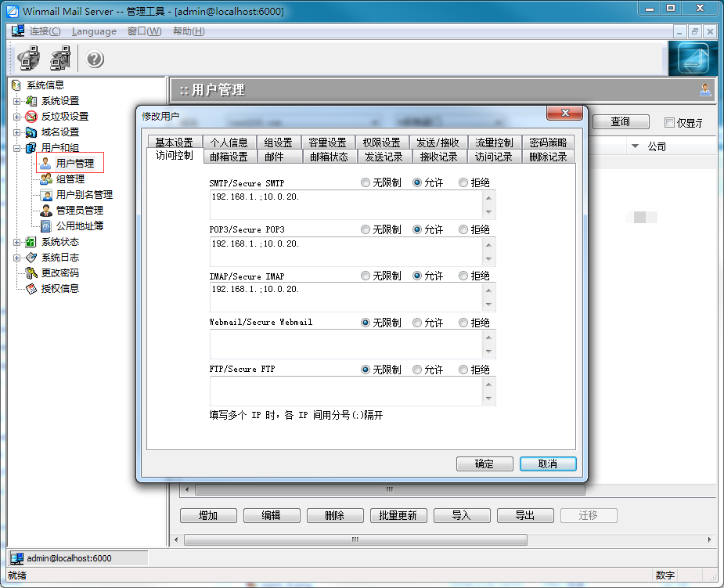Viewport: 724px width, 588px height.
Task: Open 授权信息 in the sidebar tree
Action: click(59, 289)
